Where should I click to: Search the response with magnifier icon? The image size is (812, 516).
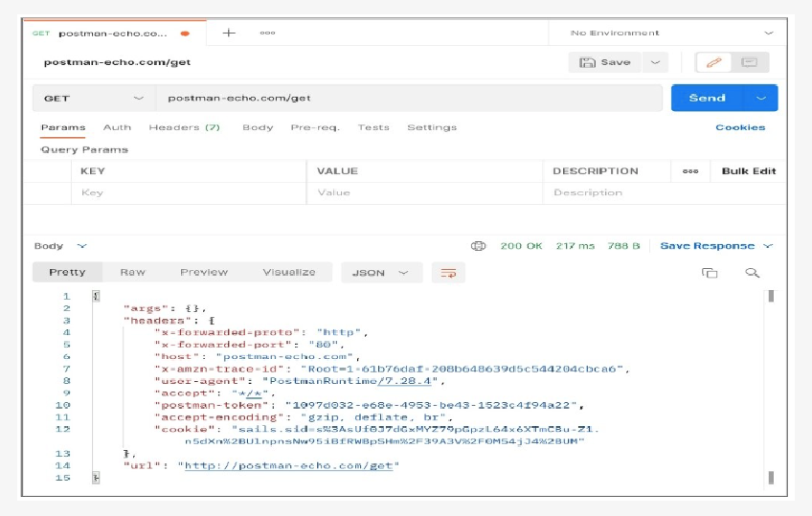(x=752, y=273)
